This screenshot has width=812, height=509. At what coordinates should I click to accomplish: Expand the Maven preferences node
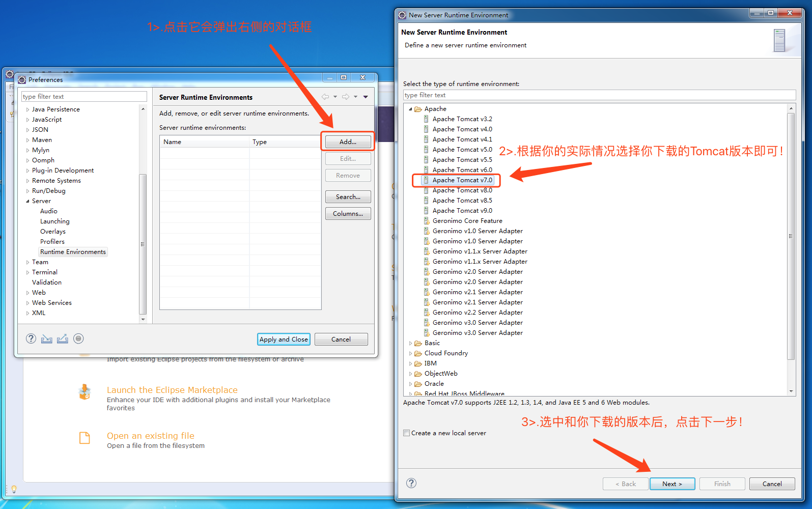click(27, 140)
